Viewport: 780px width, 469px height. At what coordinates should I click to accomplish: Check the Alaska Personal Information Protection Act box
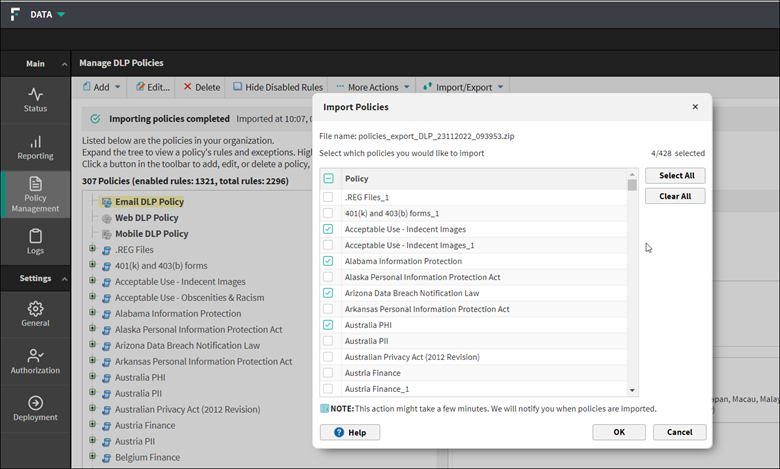pyautogui.click(x=328, y=277)
